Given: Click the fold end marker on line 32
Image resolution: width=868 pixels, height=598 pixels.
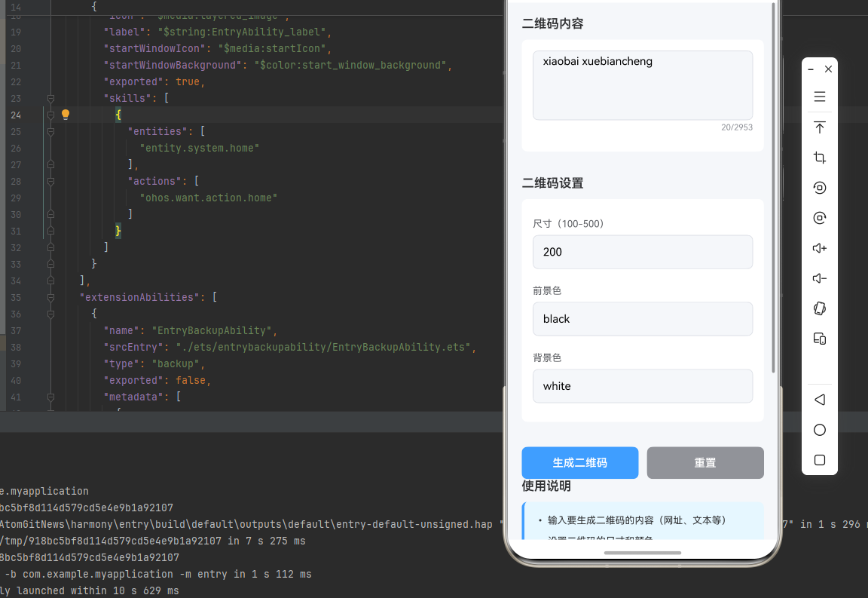Looking at the screenshot, I should [x=50, y=248].
